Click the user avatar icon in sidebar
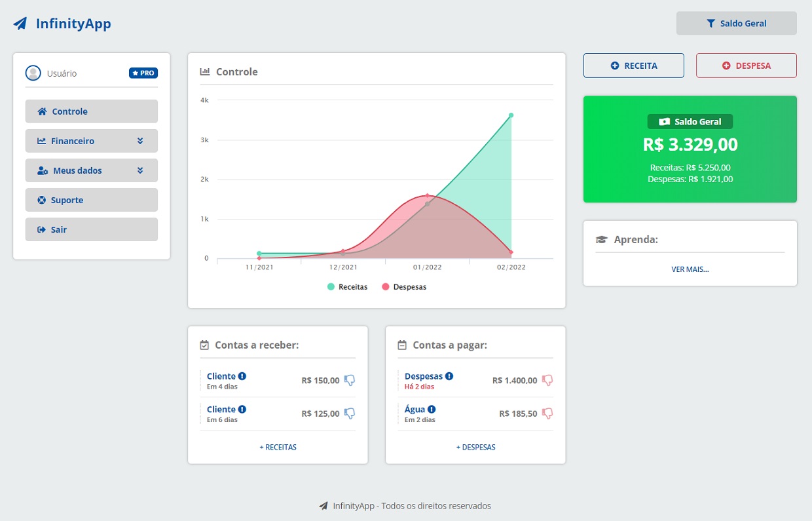 pyautogui.click(x=33, y=73)
